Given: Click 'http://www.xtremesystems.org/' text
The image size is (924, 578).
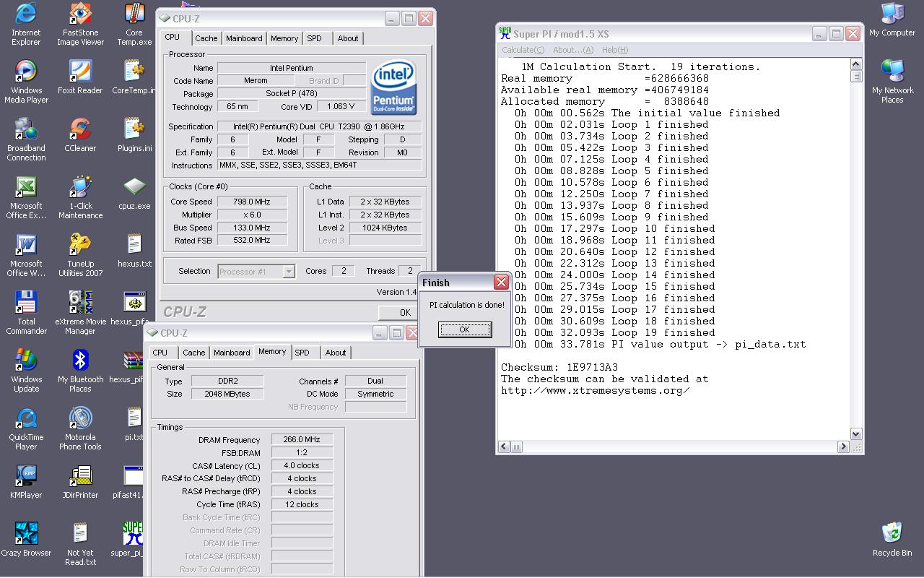Looking at the screenshot, I should tap(596, 390).
